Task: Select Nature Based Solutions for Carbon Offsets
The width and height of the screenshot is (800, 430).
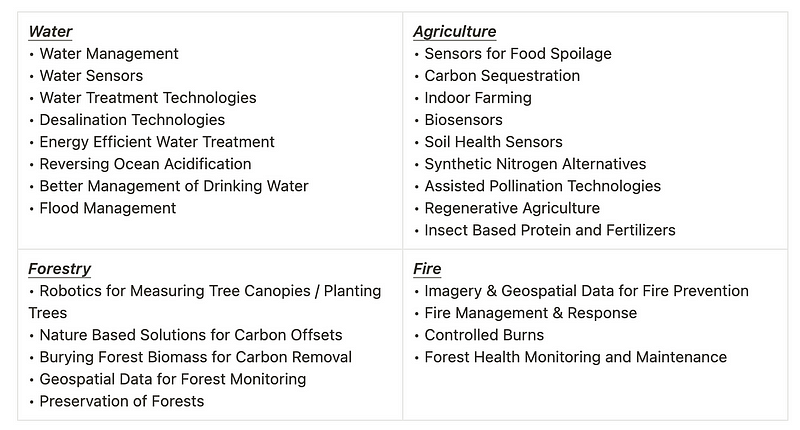Action: tap(191, 335)
